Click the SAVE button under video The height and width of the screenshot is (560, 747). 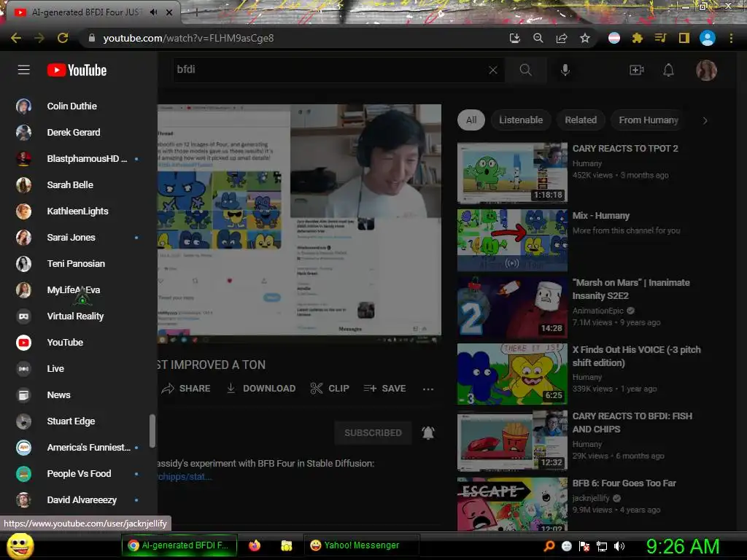(384, 389)
